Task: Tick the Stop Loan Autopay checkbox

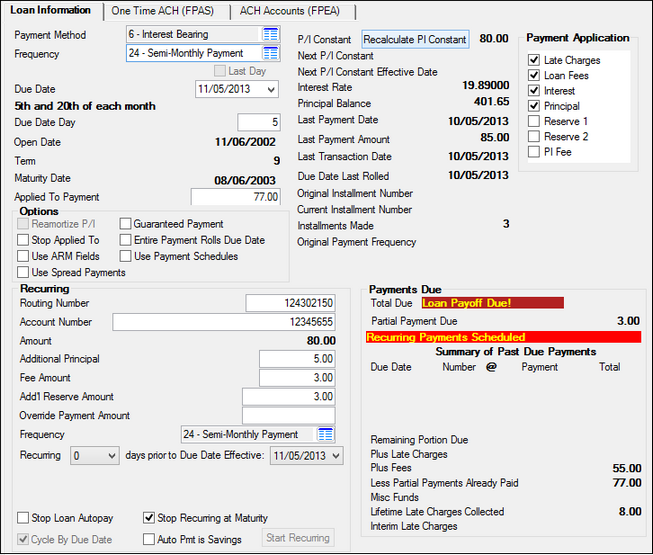Action: coord(23,518)
